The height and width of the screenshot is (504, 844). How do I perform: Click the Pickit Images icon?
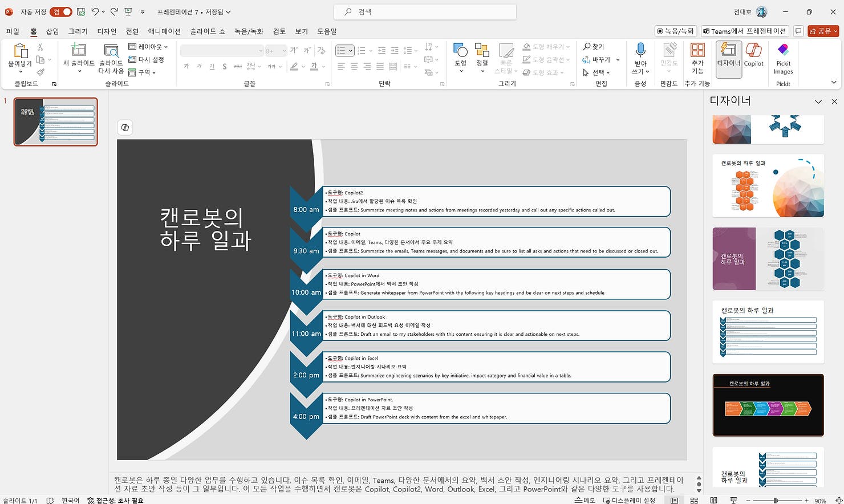(783, 57)
